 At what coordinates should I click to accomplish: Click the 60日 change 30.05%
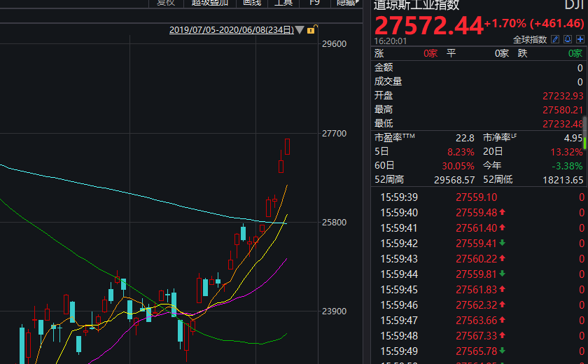[458, 166]
